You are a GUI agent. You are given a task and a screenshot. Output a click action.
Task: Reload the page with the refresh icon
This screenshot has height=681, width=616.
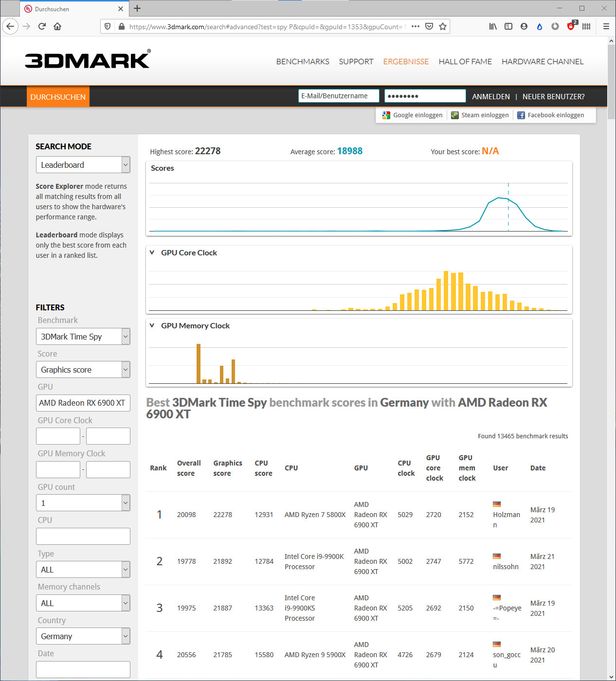pos(42,26)
